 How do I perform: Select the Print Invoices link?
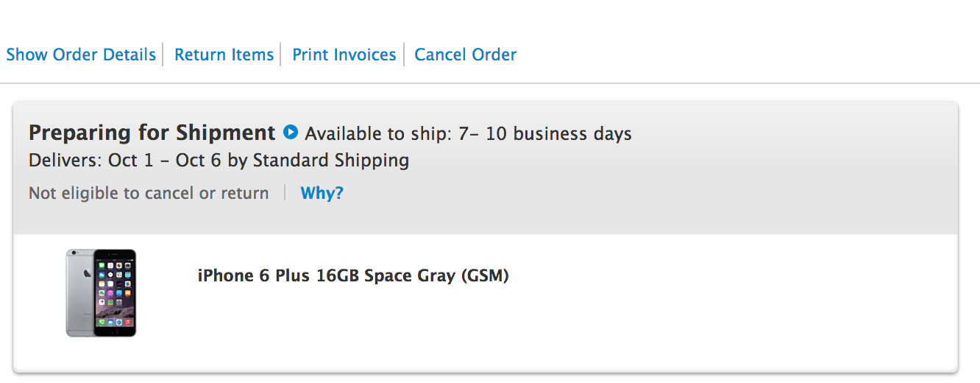click(344, 55)
